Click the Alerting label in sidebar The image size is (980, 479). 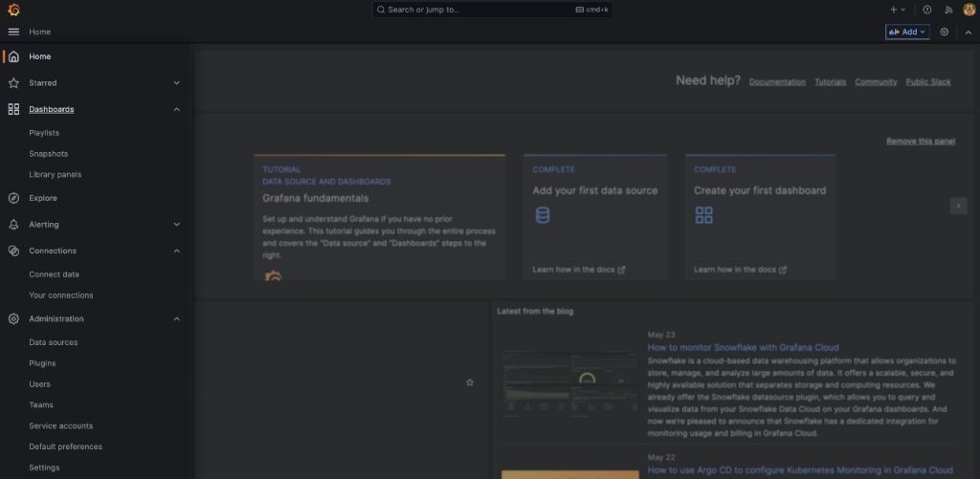point(44,224)
